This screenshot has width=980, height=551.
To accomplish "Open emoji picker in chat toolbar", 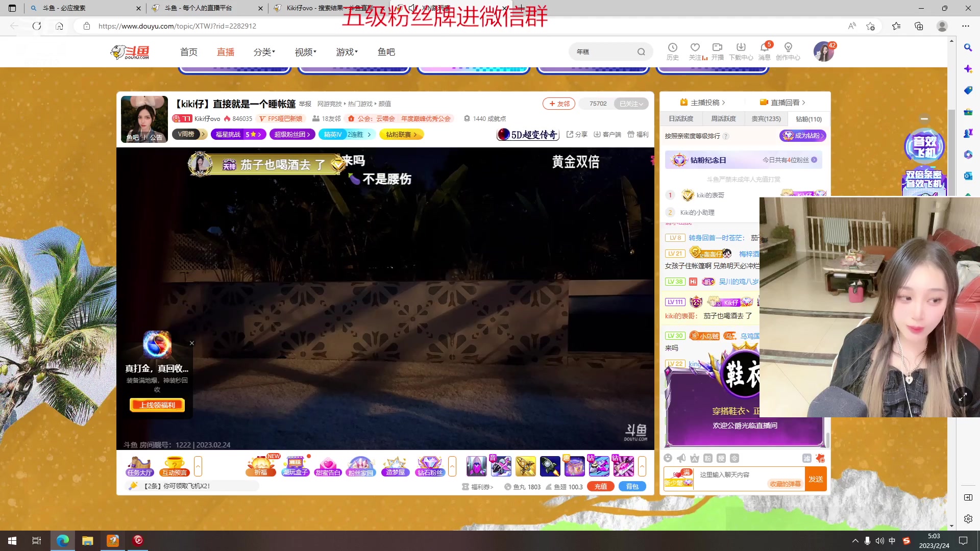I will click(x=668, y=458).
